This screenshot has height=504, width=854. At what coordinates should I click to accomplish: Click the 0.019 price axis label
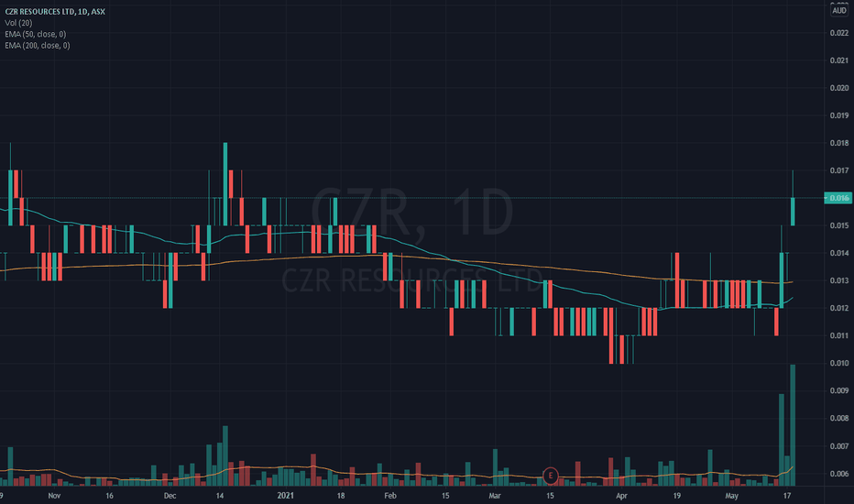tap(838, 115)
